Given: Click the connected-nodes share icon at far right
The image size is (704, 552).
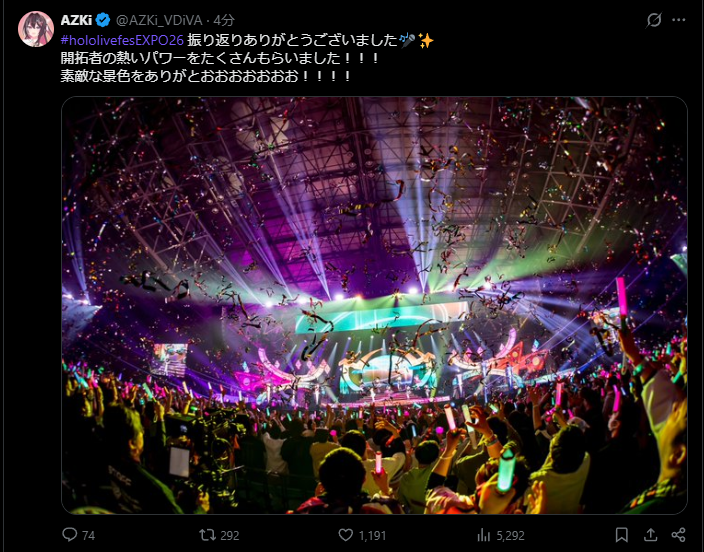Looking at the screenshot, I should pyautogui.click(x=678, y=535).
